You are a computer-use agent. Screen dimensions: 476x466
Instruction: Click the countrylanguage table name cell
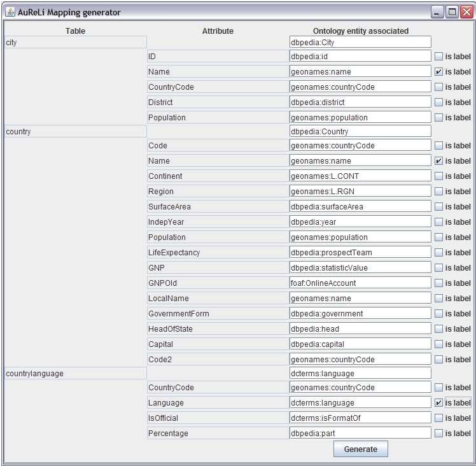(x=75, y=374)
